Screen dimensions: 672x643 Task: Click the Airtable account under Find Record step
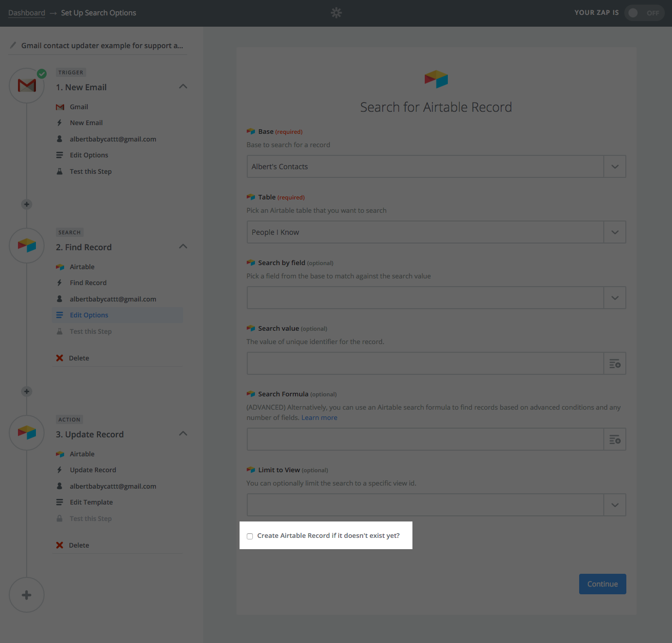coord(113,299)
